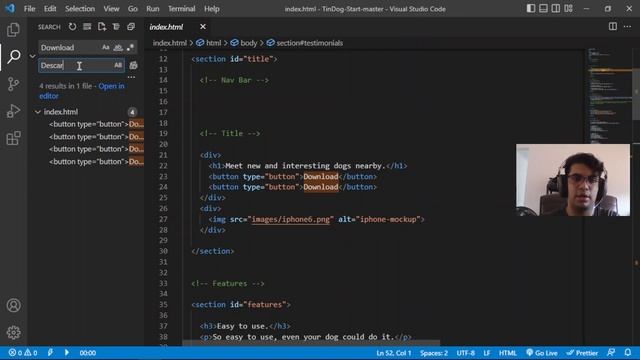
Task: Split the editor to the right
Action: [613, 27]
